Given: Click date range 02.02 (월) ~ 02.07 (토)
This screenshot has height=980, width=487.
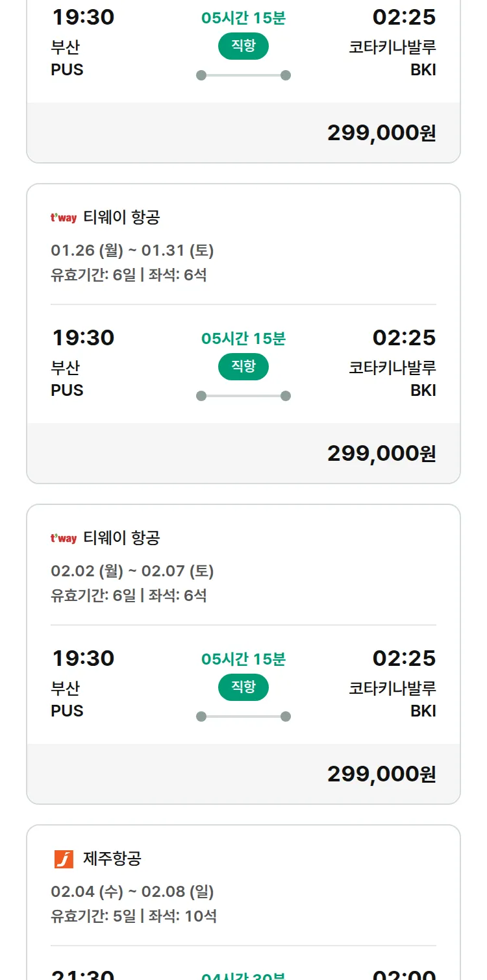Looking at the screenshot, I should 132,571.
